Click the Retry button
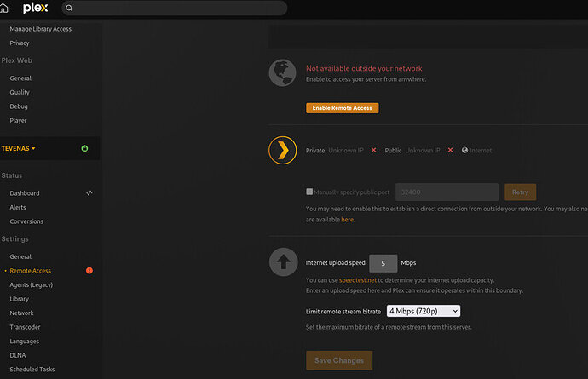The width and height of the screenshot is (588, 379). click(520, 192)
